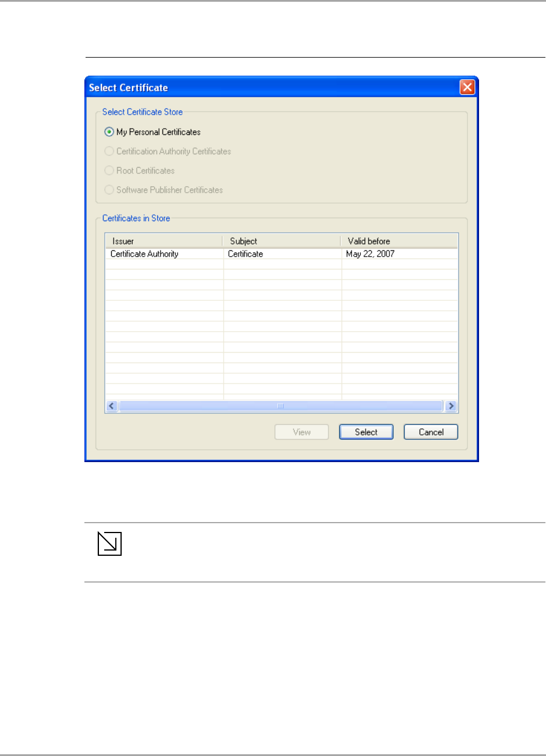
Task: Click the left arrow of horizontal scrollbar
Action: tap(112, 406)
